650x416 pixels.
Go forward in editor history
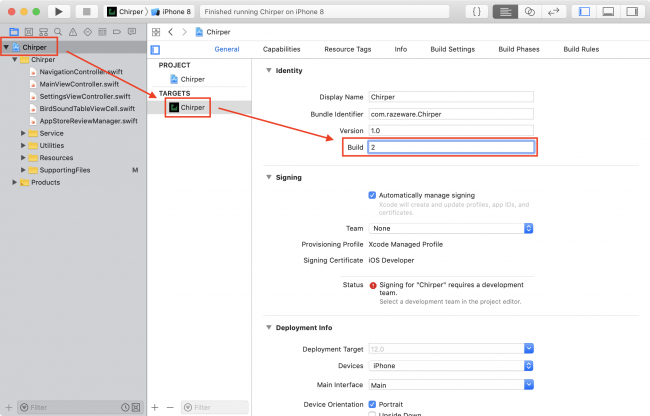tap(184, 32)
